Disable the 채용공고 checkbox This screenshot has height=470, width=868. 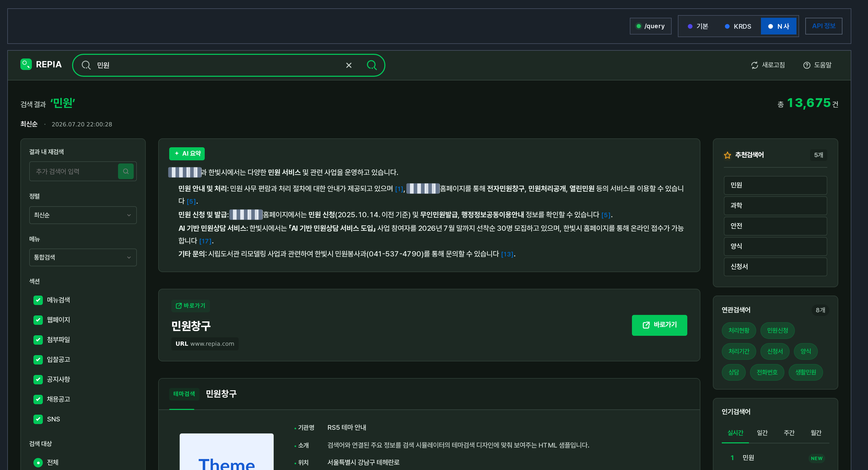[x=38, y=399]
